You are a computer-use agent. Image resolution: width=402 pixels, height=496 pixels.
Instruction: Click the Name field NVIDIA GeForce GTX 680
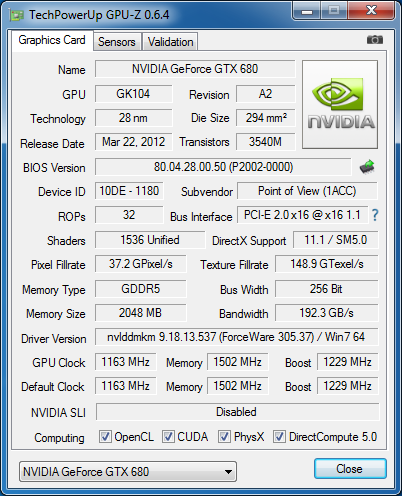195,69
